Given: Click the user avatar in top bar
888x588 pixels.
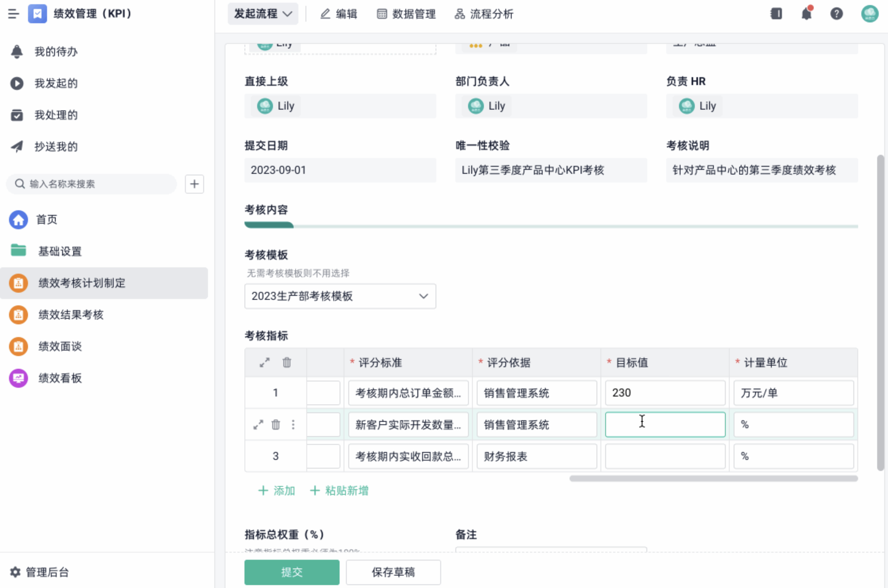Looking at the screenshot, I should tap(869, 14).
